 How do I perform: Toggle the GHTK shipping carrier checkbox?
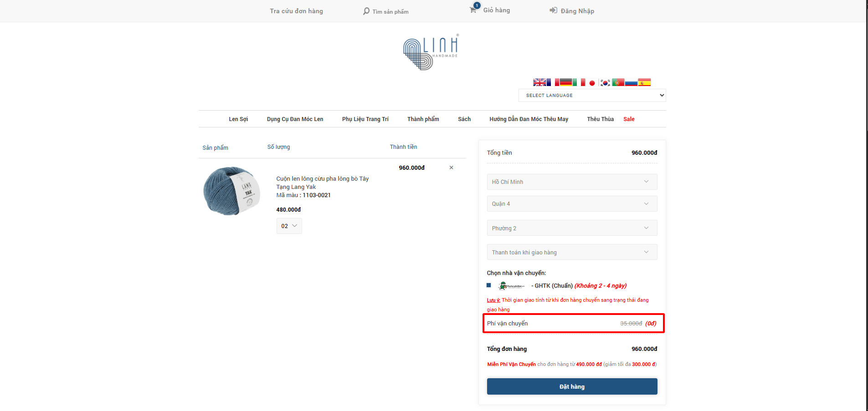(x=489, y=285)
